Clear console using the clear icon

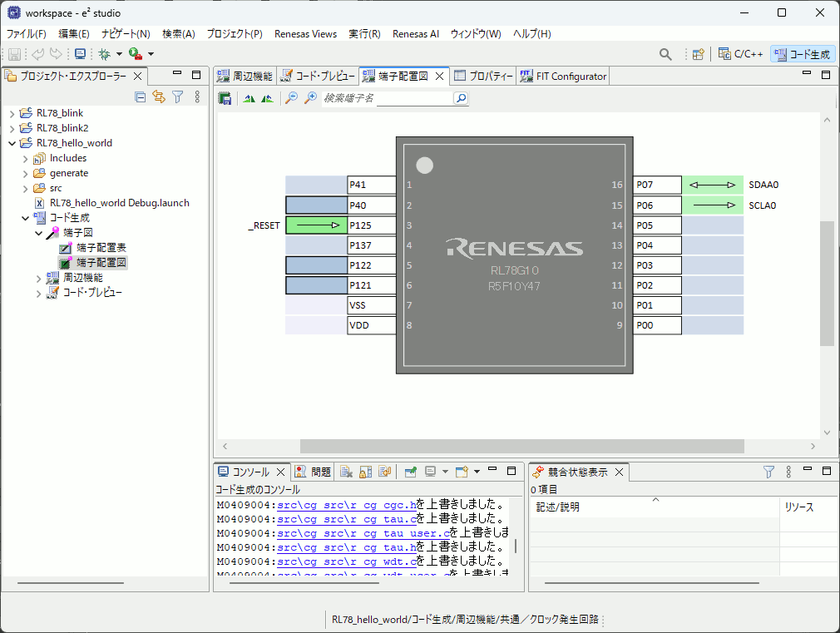click(347, 472)
